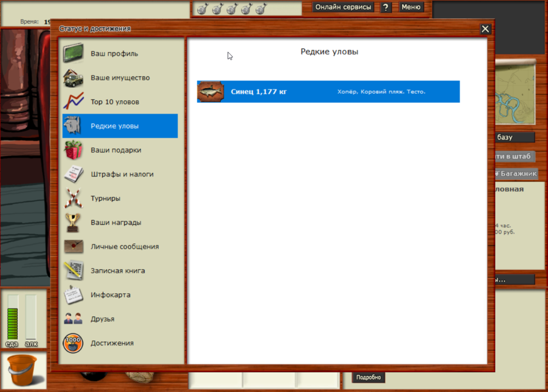Click the golden trophy awards icon

click(73, 223)
